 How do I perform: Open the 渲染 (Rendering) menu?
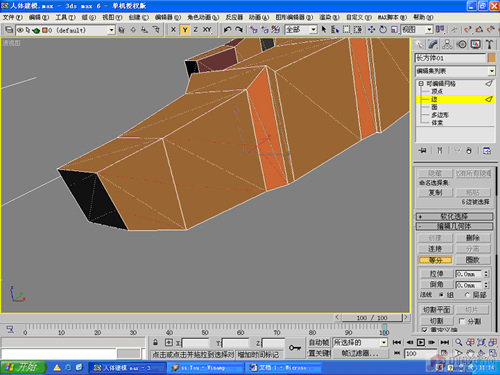tap(329, 17)
